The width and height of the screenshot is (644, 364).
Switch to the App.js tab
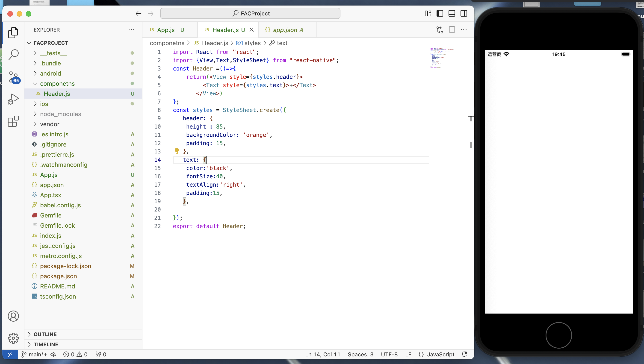[170, 30]
